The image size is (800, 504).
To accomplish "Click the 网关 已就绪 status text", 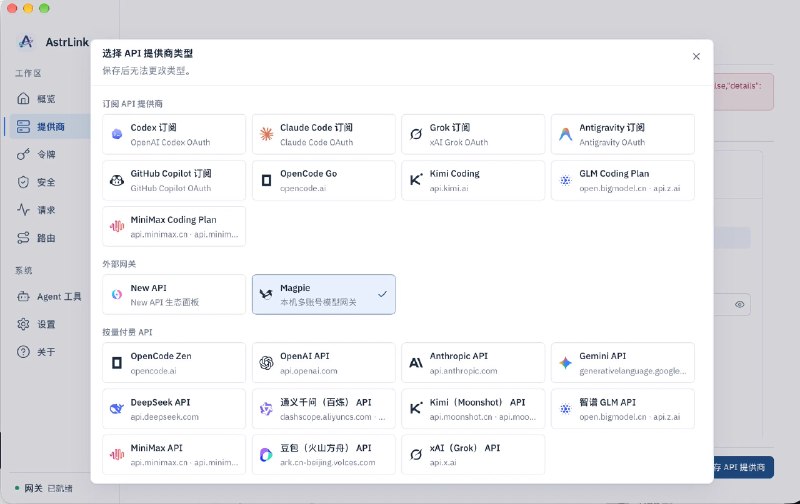I will (x=48, y=488).
